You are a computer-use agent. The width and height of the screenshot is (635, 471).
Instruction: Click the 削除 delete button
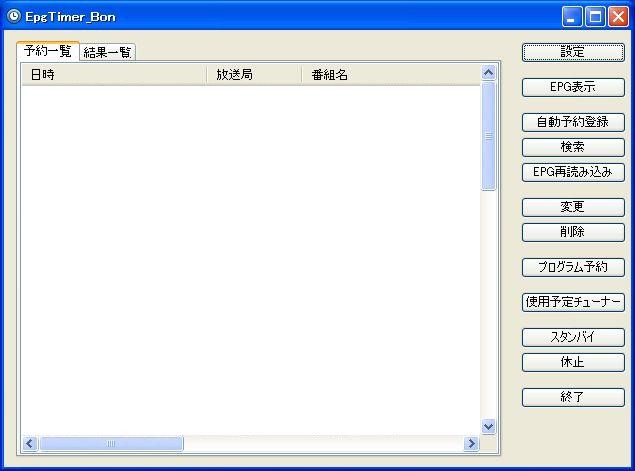click(573, 232)
